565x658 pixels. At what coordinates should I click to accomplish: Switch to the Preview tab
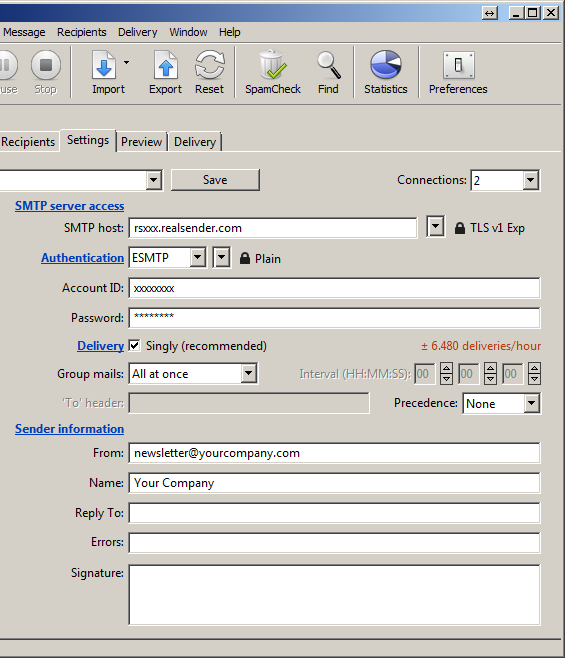click(x=141, y=142)
